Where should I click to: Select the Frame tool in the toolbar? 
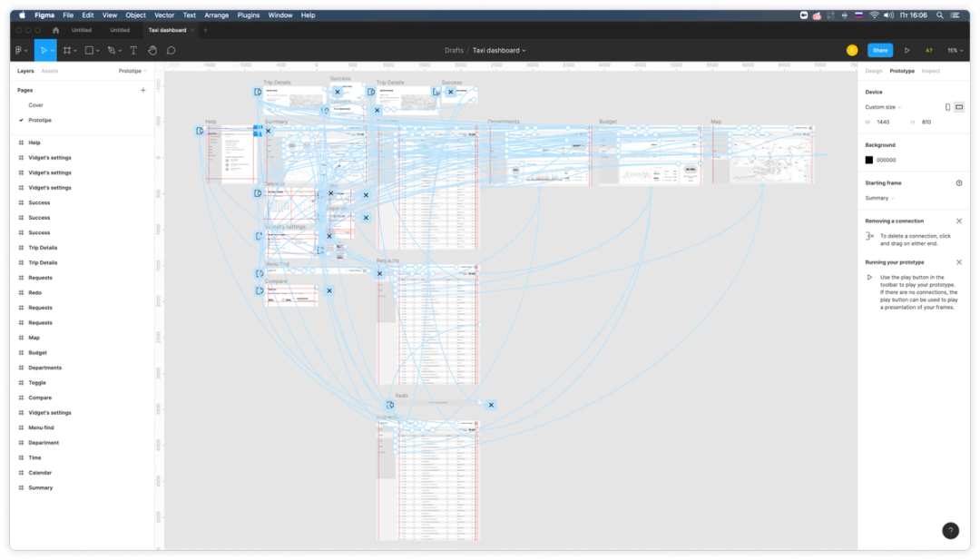67,50
